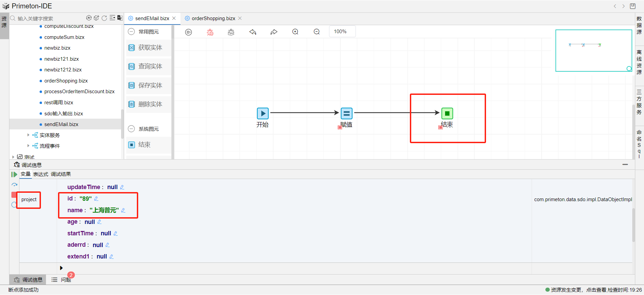The height and width of the screenshot is (295, 644).
Task: Expand the next variable row triangle
Action: (61, 268)
